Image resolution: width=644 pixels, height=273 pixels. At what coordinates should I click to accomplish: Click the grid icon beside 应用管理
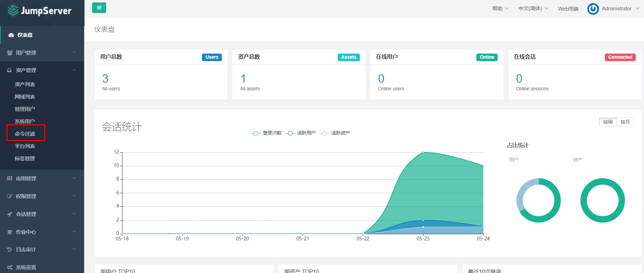click(x=10, y=178)
